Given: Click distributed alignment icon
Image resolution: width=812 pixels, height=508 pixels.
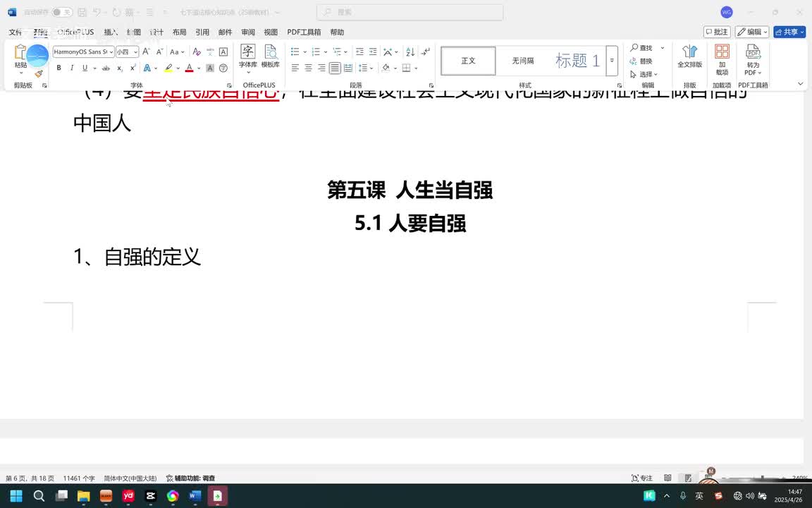Looking at the screenshot, I should coord(348,68).
